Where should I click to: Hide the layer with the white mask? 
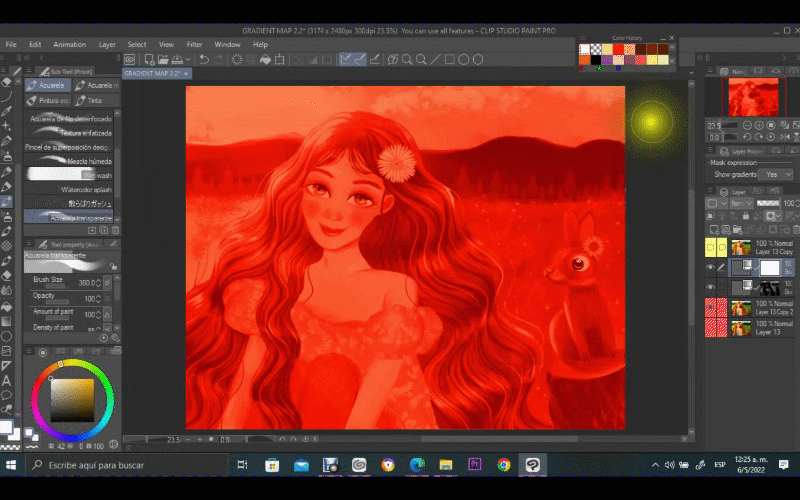coord(711,268)
